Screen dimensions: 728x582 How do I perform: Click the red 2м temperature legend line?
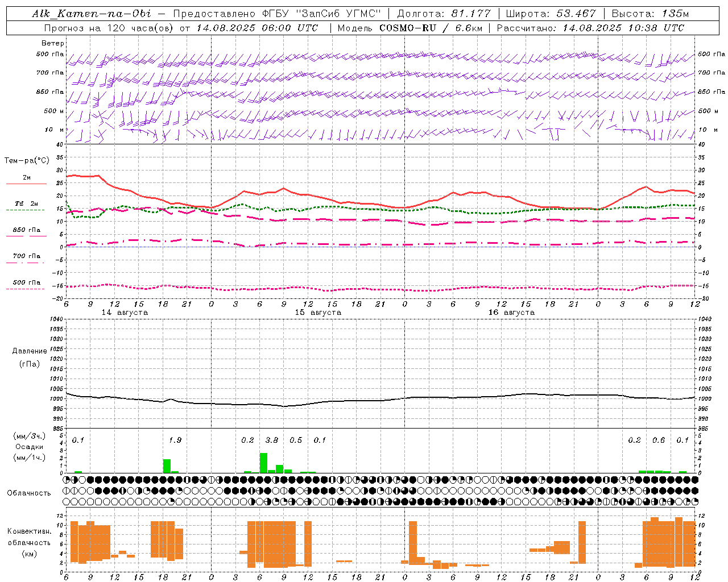pyautogui.click(x=26, y=184)
